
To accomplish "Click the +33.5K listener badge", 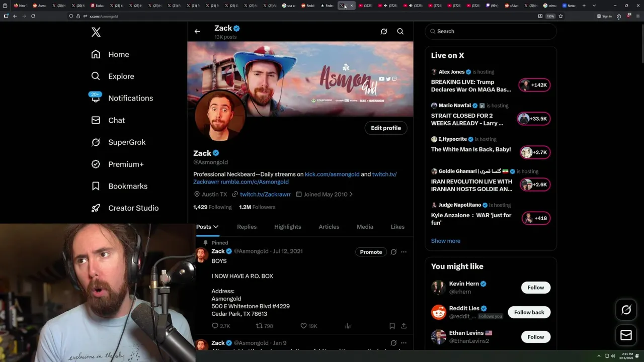I will click(534, 119).
